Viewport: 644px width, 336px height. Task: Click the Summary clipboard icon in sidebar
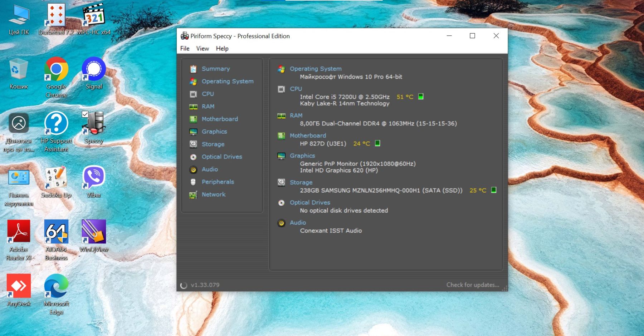pyautogui.click(x=193, y=69)
